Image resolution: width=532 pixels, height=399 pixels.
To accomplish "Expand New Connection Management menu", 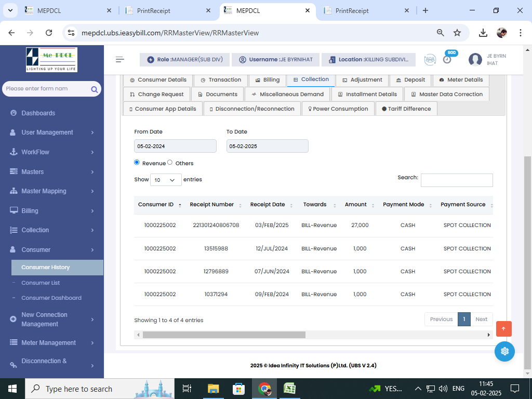I will pyautogui.click(x=51, y=320).
